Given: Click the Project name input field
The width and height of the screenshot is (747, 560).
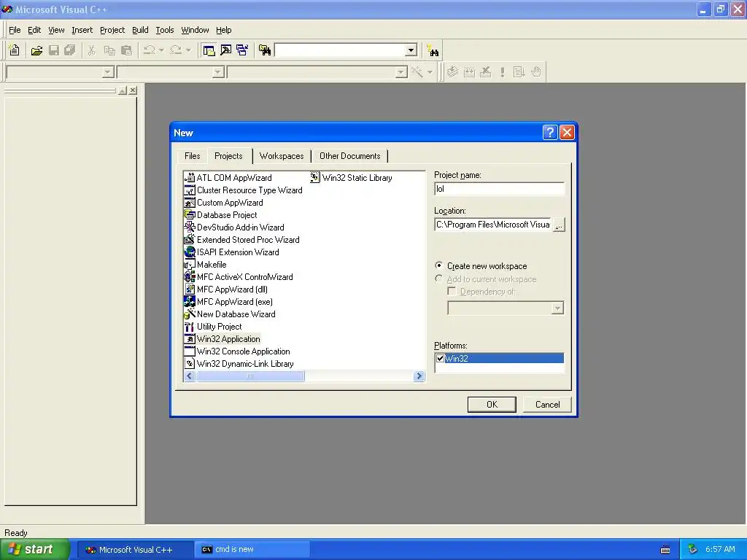Looking at the screenshot, I should [499, 189].
